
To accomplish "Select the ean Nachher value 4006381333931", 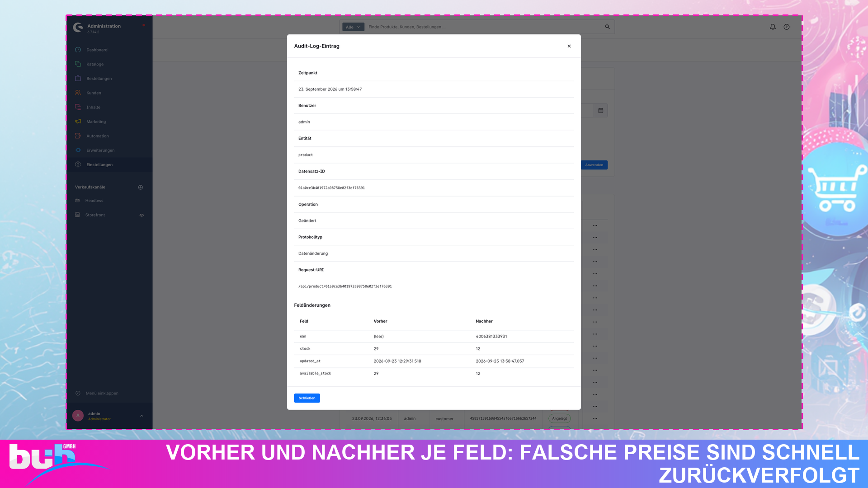I will click(x=491, y=337).
